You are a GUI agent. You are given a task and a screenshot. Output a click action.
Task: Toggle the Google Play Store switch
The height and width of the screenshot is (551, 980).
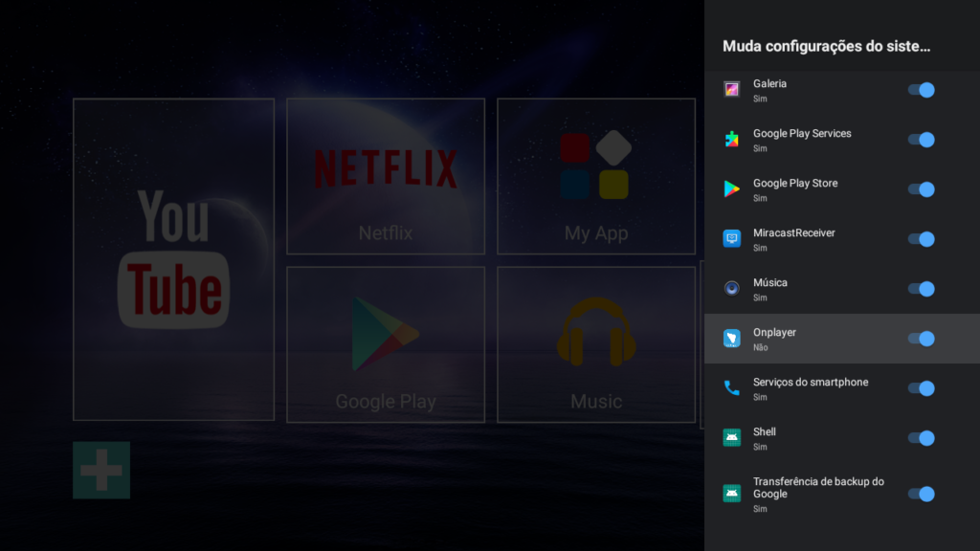pos(922,189)
